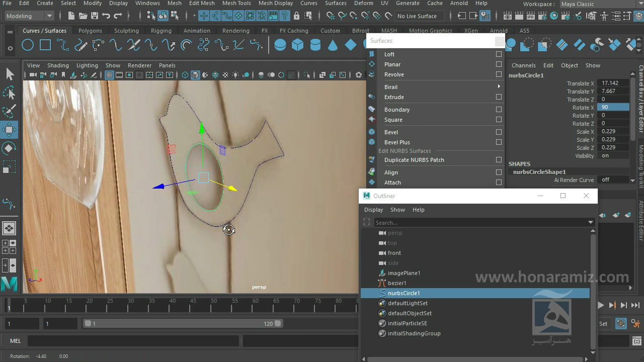
Task: Pick the Pencil Curve tool shelf icon
Action: pyautogui.click(x=80, y=45)
